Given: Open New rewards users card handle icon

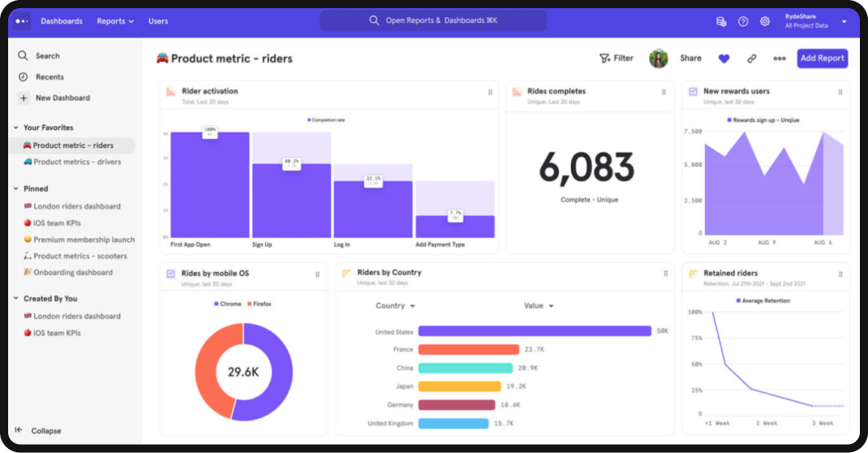Looking at the screenshot, I should point(840,93).
